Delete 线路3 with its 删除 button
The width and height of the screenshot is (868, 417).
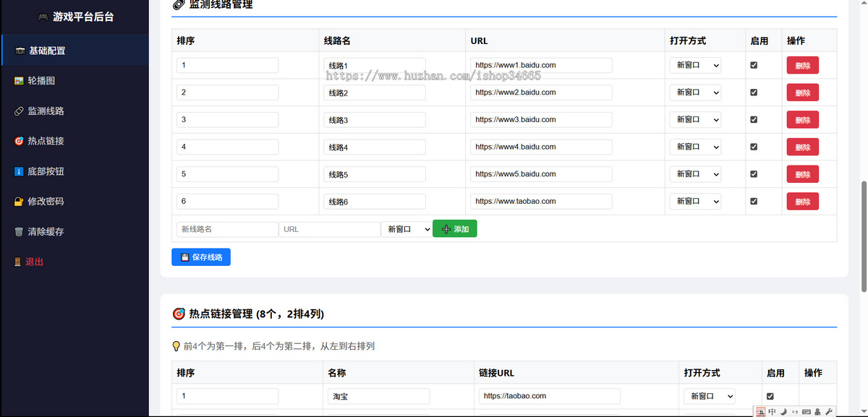tap(803, 120)
